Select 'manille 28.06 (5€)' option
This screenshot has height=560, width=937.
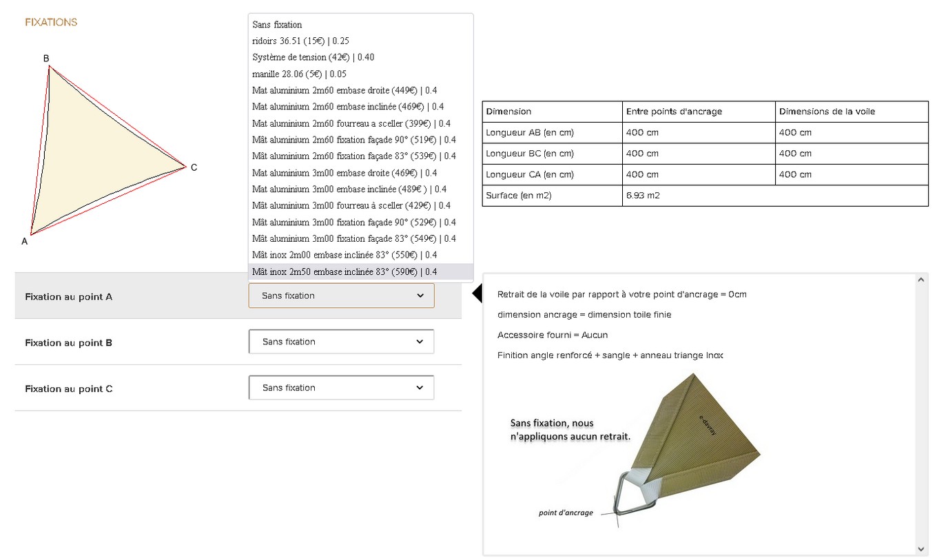pyautogui.click(x=360, y=74)
